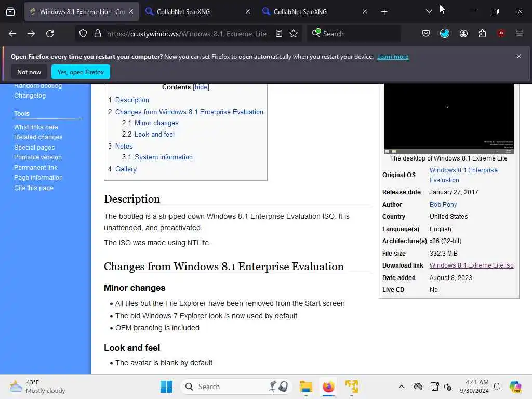Reload the current page
This screenshot has height=399, width=532.
pyautogui.click(x=50, y=34)
